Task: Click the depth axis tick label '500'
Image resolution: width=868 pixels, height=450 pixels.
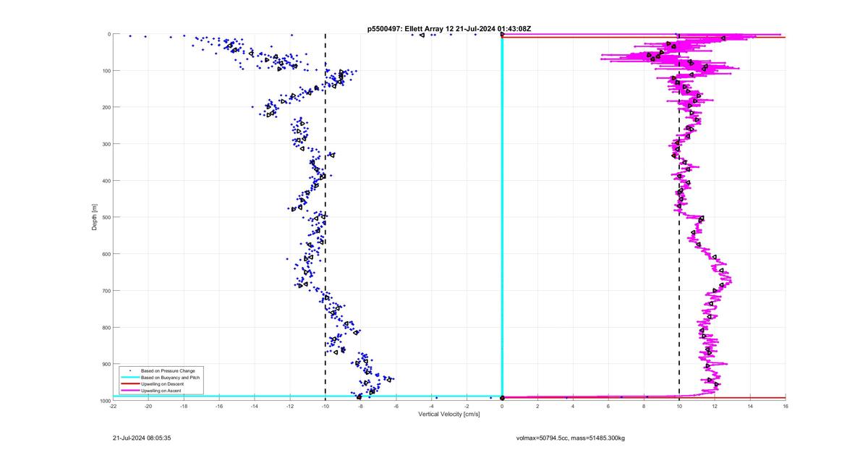Action: click(x=106, y=217)
